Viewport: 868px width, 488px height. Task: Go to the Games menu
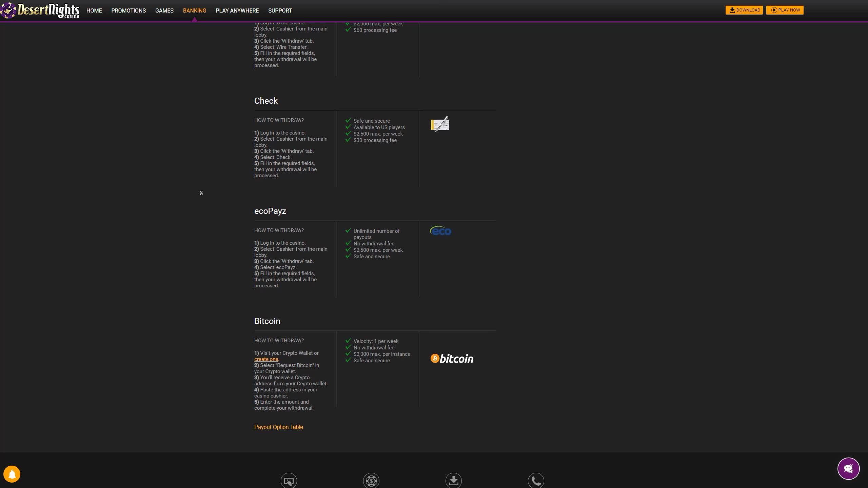164,11
